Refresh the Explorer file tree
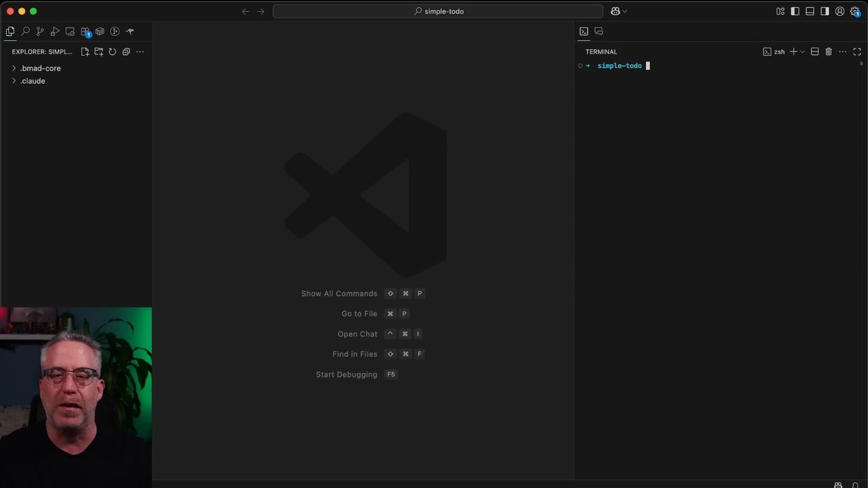 pos(113,52)
